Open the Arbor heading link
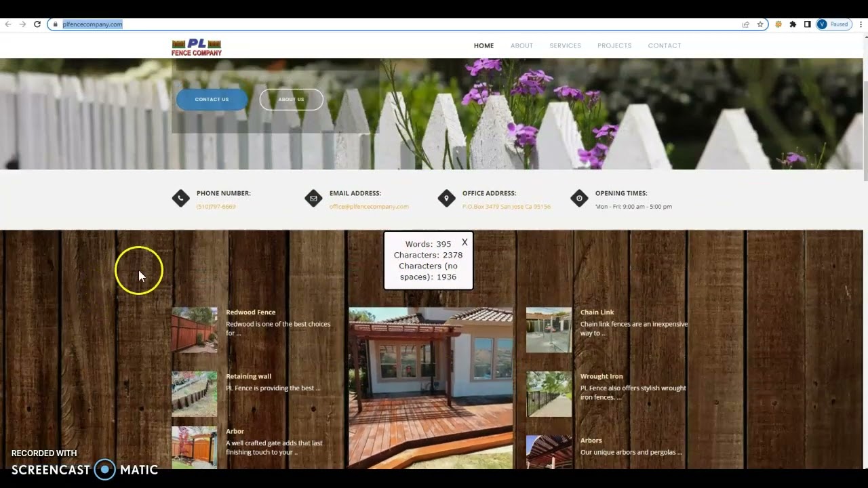Screen dimensions: 868x488 tap(235, 431)
